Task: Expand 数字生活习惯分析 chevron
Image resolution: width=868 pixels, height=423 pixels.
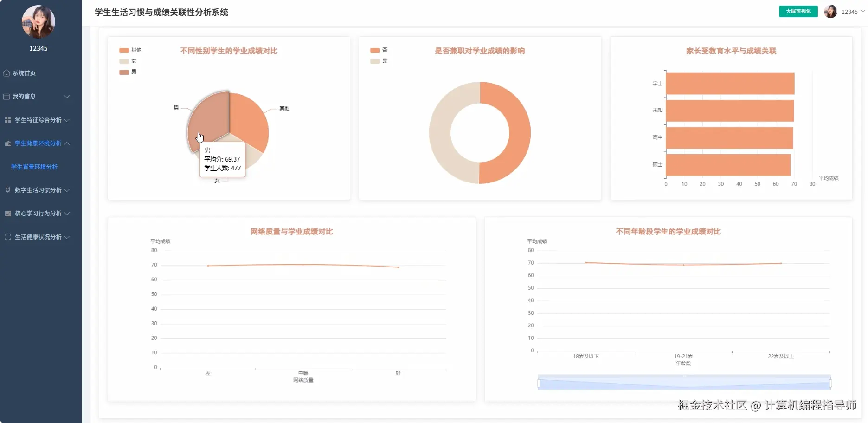Action: point(67,190)
